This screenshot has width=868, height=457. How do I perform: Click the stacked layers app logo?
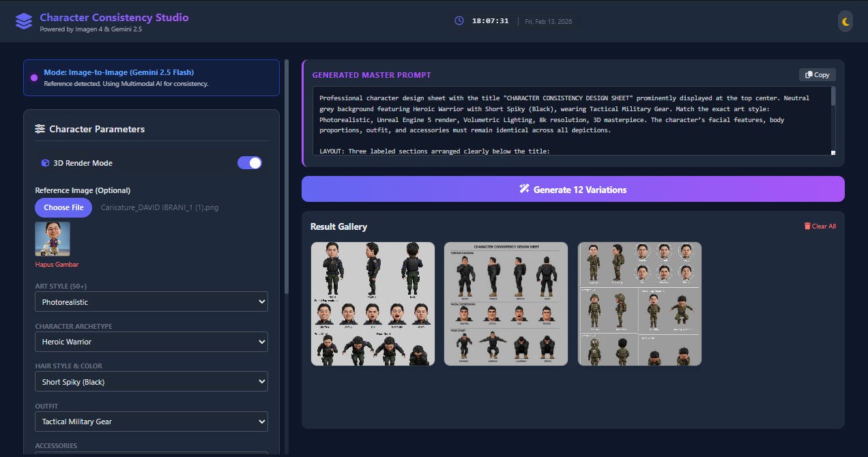point(23,22)
